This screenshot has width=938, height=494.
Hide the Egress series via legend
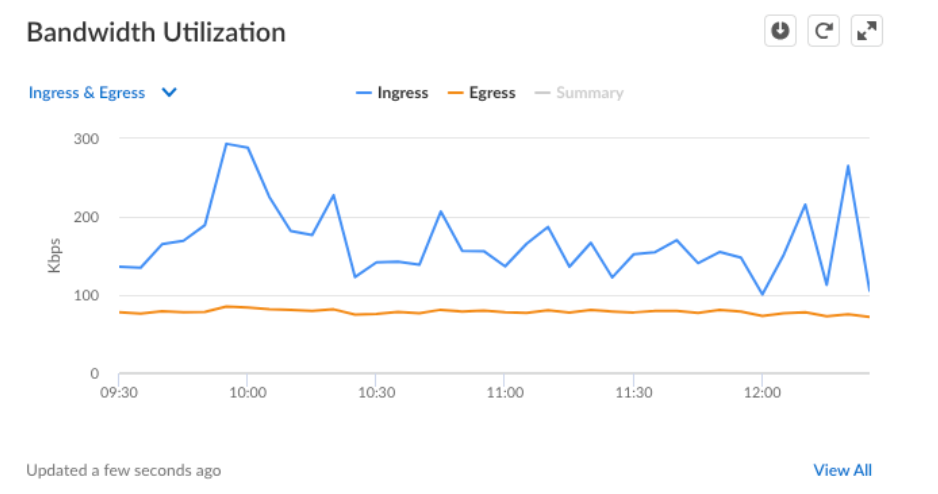(492, 93)
